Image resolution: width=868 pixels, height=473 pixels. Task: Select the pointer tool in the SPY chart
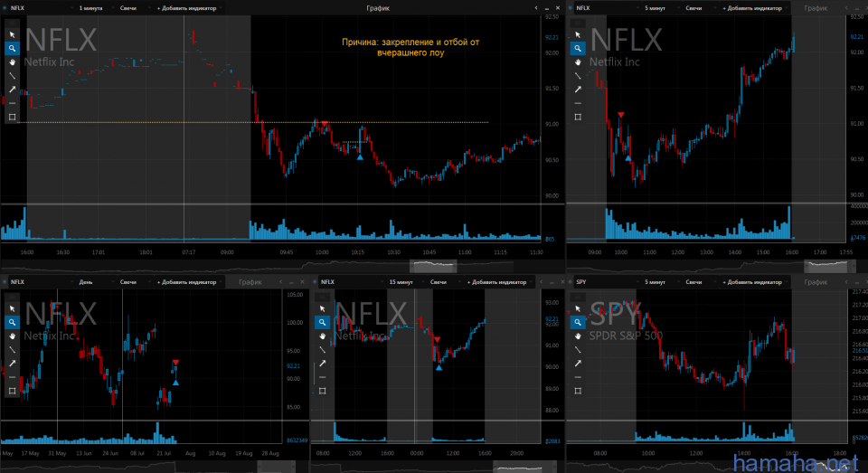point(578,308)
